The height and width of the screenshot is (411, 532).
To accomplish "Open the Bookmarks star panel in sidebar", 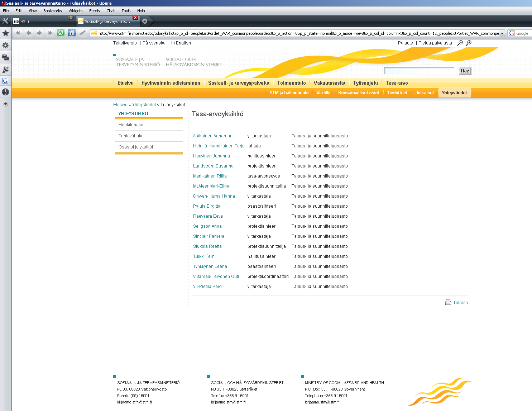I will pos(5,33).
